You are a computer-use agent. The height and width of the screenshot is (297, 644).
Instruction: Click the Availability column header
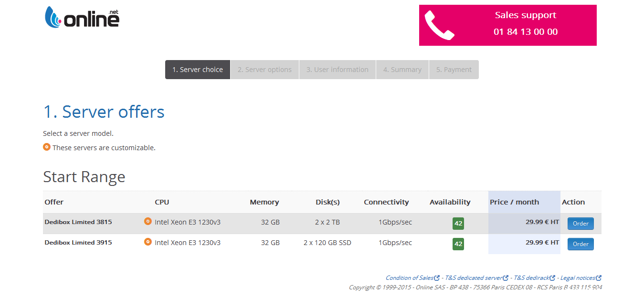coord(450,202)
